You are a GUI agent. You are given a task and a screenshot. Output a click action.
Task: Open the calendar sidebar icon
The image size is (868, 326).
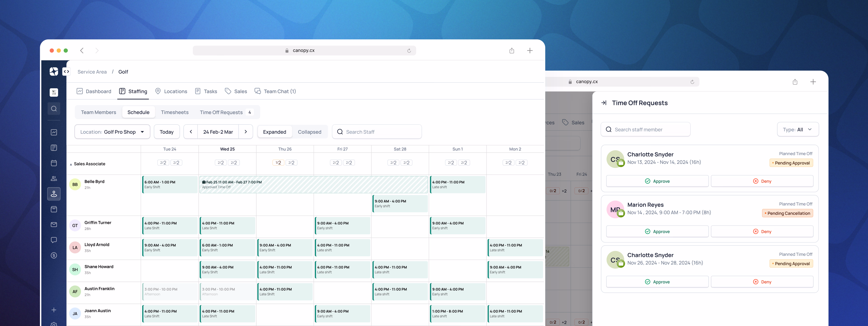(54, 163)
